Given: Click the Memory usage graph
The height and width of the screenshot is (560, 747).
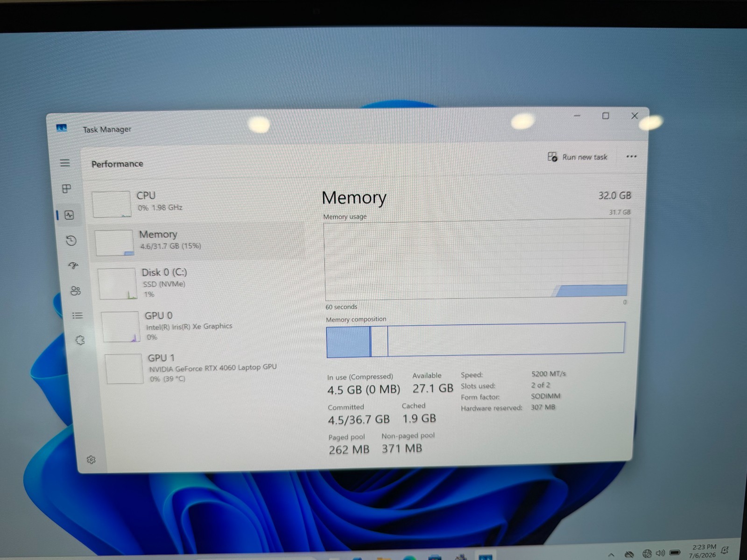Looking at the screenshot, I should click(476, 260).
